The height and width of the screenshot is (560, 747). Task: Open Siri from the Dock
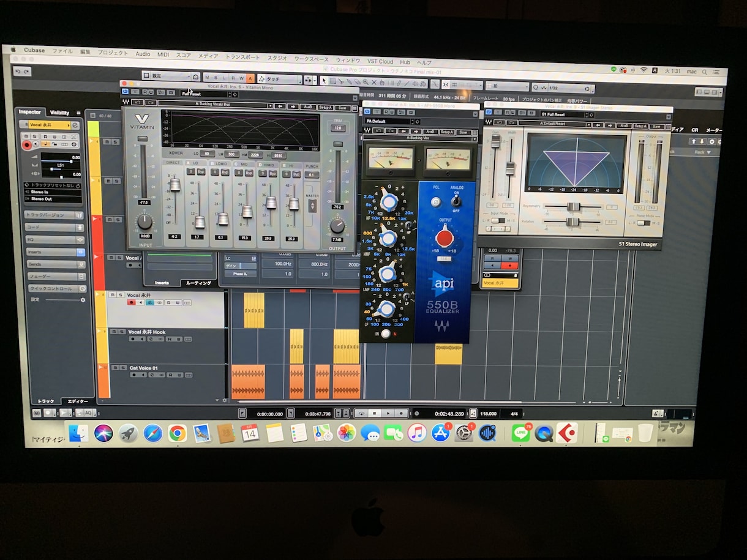click(x=103, y=433)
